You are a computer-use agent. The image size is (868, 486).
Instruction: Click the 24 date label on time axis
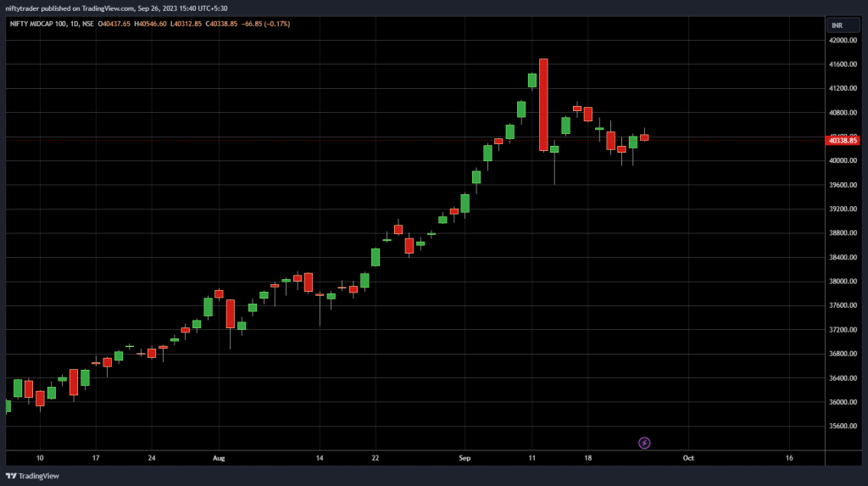152,458
